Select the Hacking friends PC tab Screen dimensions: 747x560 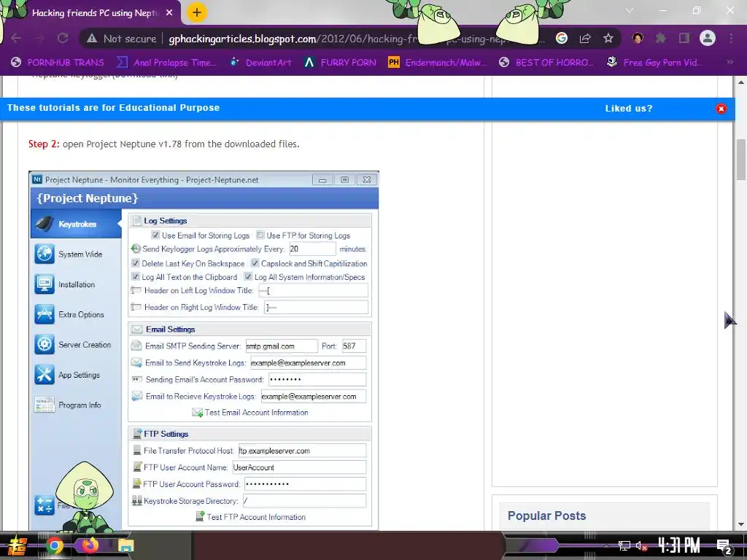[96, 13]
